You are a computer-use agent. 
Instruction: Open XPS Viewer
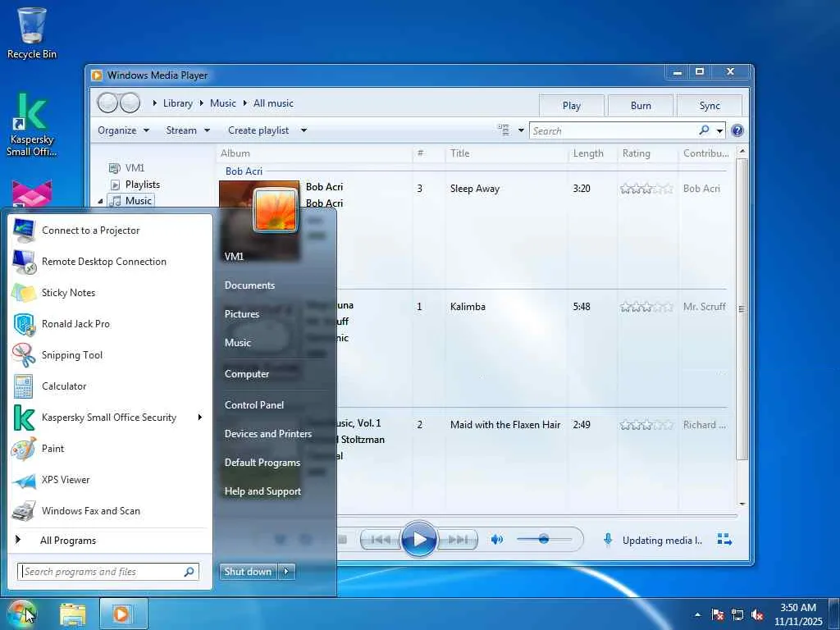[x=110, y=479]
